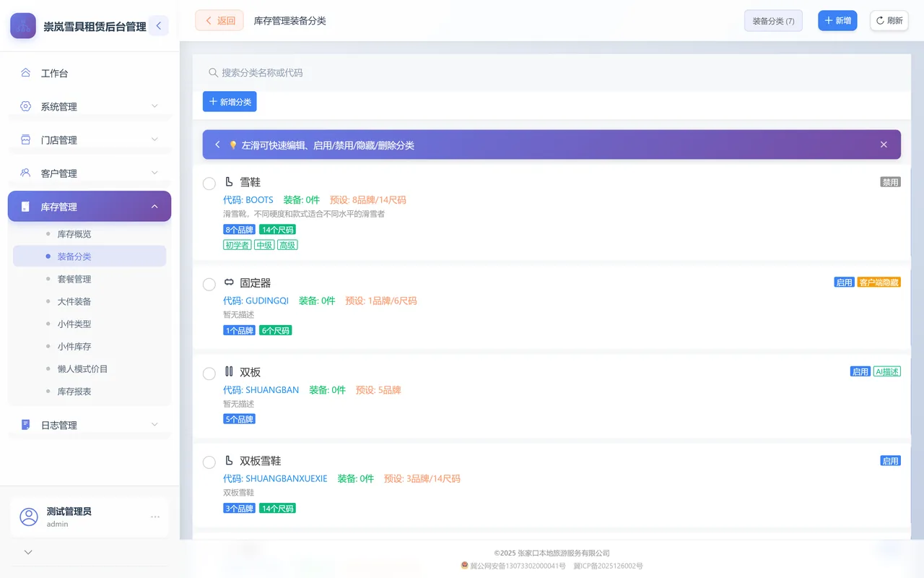Select the 雪鞋 category radio button
924x578 pixels.
pos(209,184)
